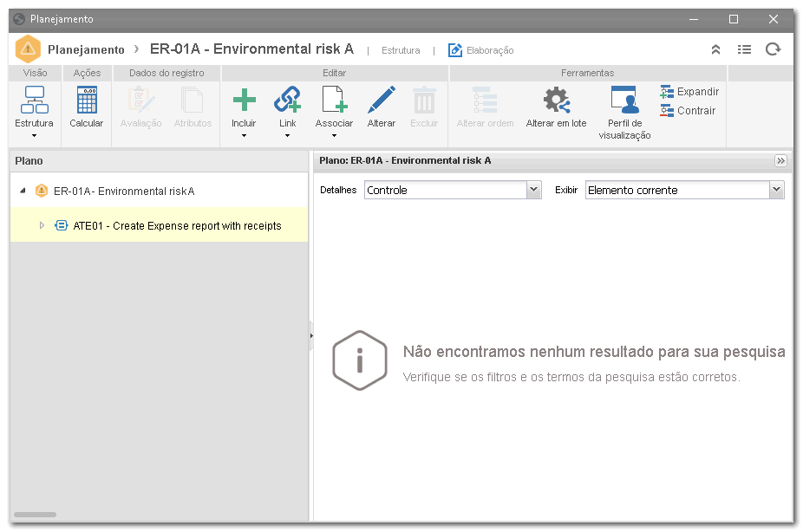
Task: Click the Calcular calculator icon
Action: pos(87,100)
